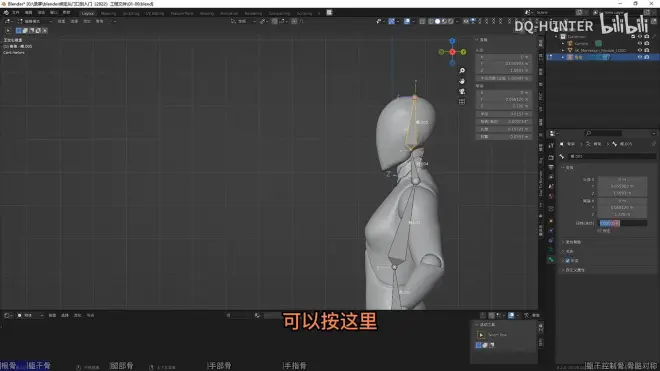Open the Blender logo application menu
The height and width of the screenshot is (371, 660).
(x=6, y=13)
